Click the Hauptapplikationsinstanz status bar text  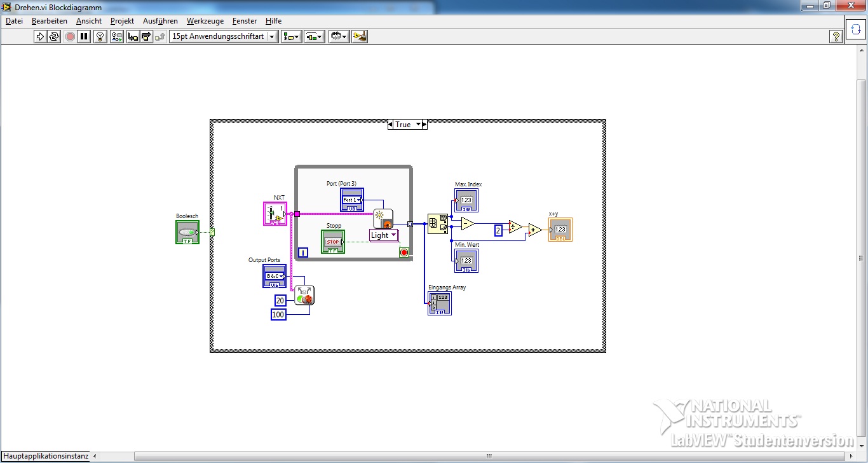click(x=45, y=456)
